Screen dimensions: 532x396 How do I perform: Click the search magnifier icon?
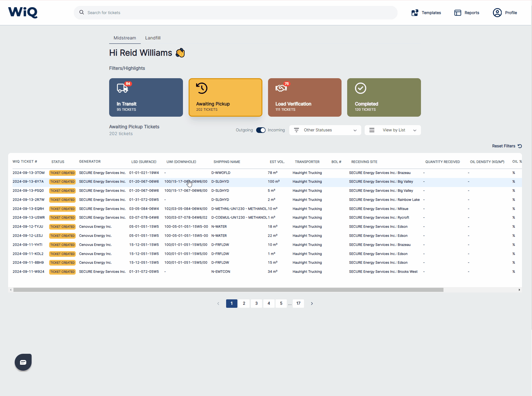click(x=82, y=13)
